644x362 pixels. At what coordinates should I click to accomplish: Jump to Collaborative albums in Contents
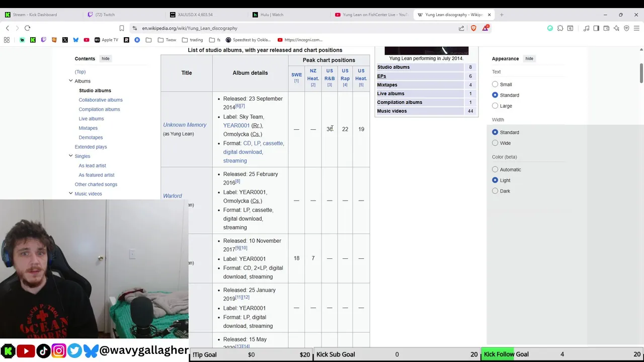pos(101,100)
